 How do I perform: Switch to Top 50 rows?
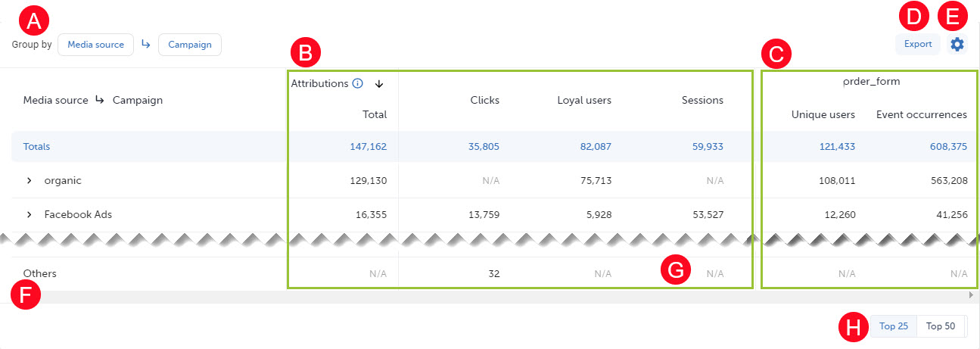click(x=941, y=326)
